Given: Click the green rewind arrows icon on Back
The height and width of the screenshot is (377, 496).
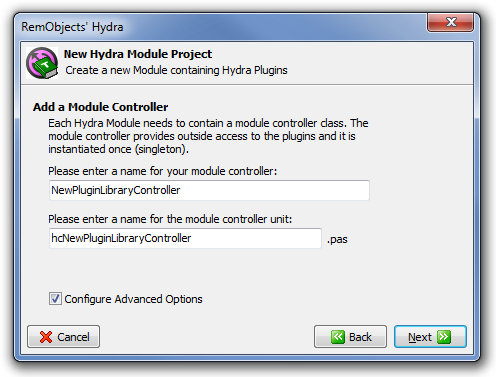Looking at the screenshot, I should [x=338, y=337].
